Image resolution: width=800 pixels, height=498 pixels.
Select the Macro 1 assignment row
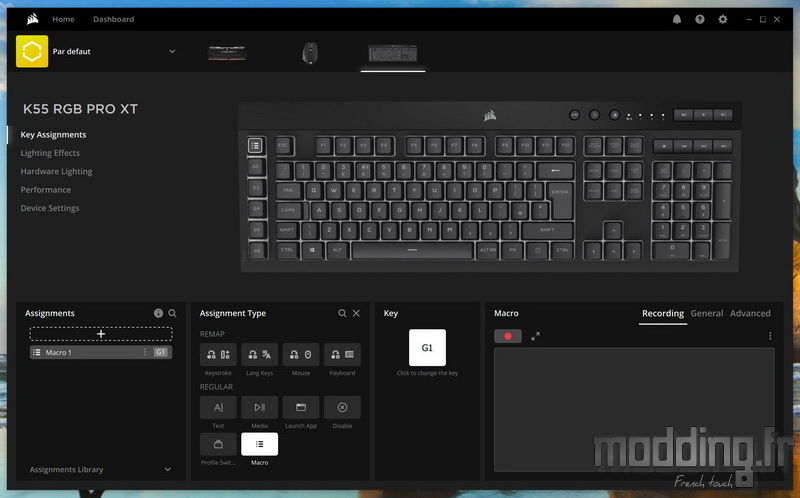(x=101, y=352)
